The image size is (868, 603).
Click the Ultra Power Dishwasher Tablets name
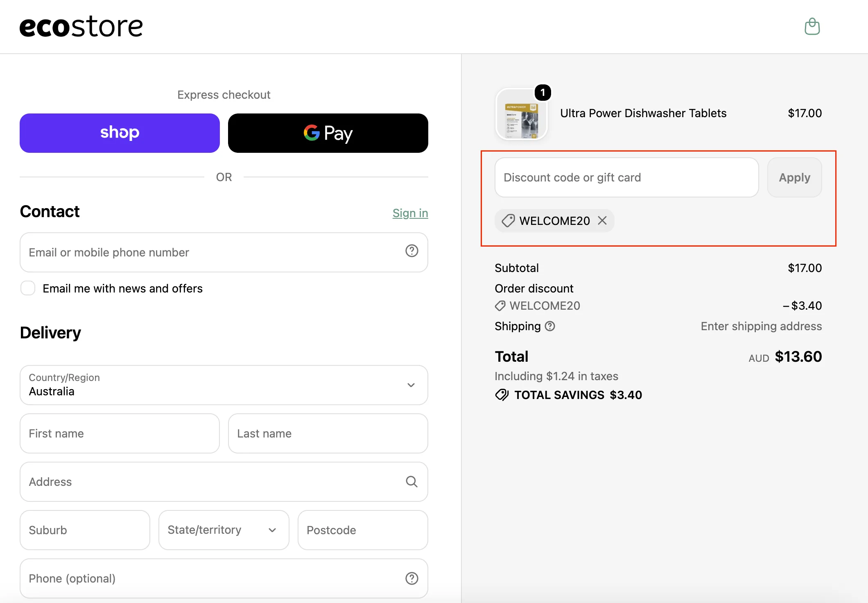643,113
